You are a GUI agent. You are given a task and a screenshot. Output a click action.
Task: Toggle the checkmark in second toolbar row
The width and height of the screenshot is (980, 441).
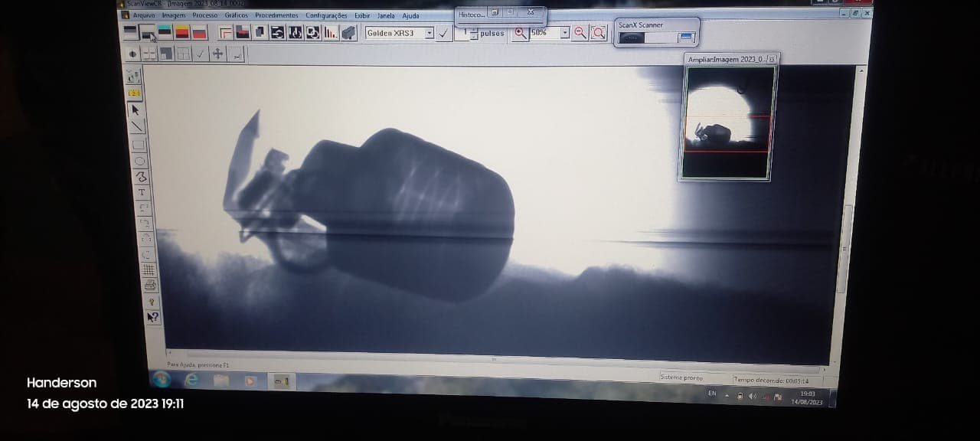pos(201,54)
